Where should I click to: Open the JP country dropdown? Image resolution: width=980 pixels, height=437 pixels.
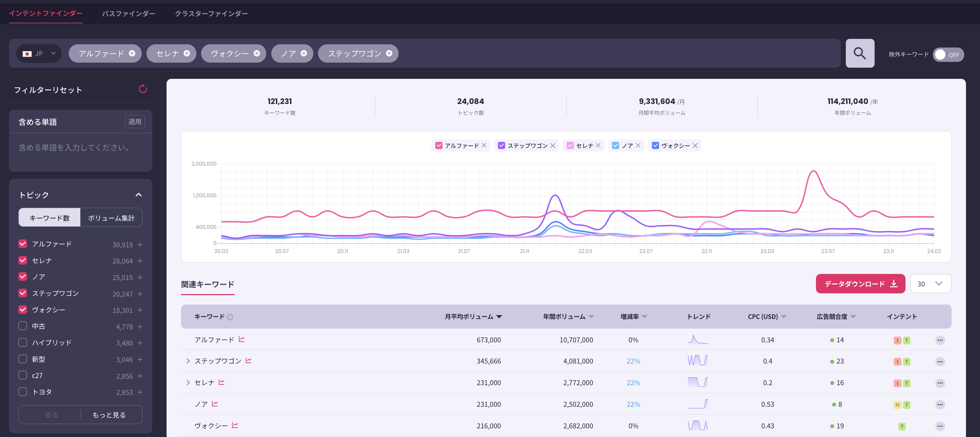(39, 53)
